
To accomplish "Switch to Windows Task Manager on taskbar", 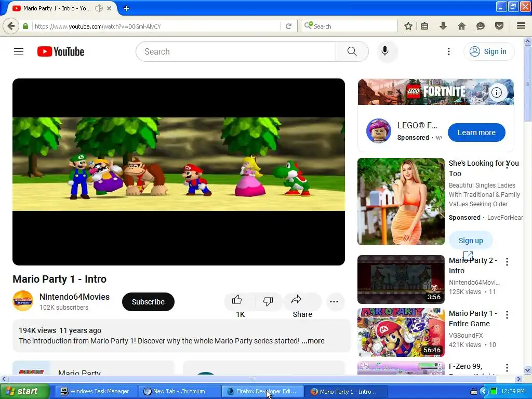I will 96,392.
